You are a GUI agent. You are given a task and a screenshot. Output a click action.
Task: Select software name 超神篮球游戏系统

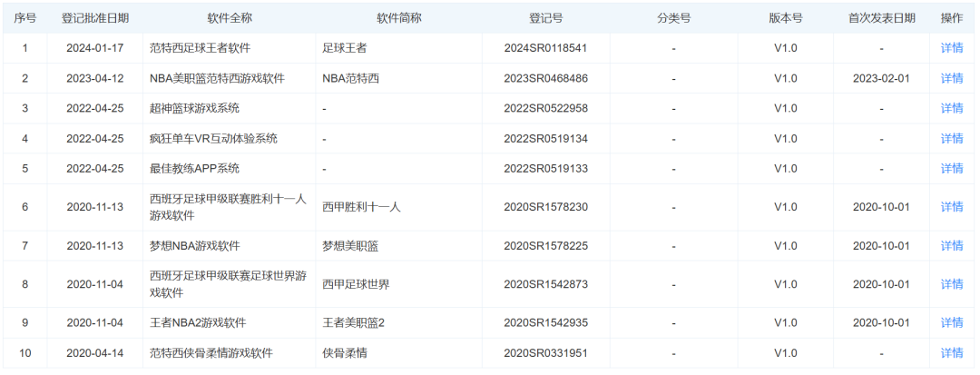click(194, 108)
